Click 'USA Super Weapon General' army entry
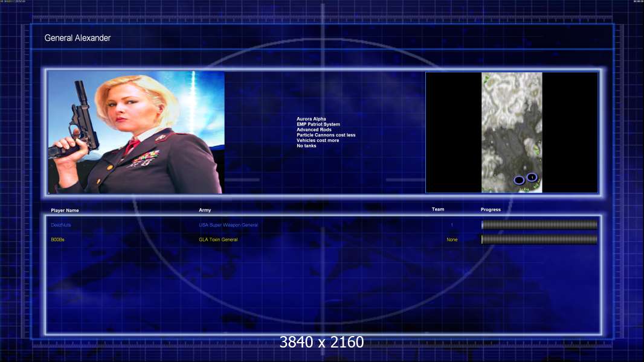 [228, 225]
